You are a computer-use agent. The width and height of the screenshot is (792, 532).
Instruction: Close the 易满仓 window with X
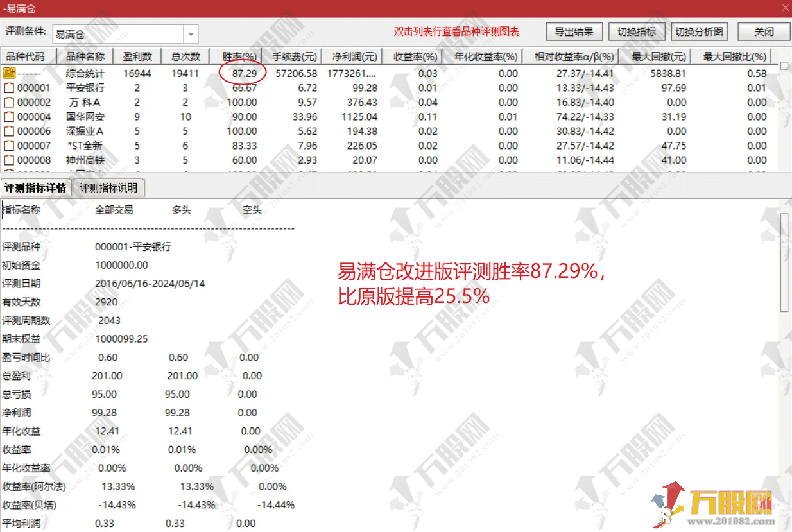784,8
